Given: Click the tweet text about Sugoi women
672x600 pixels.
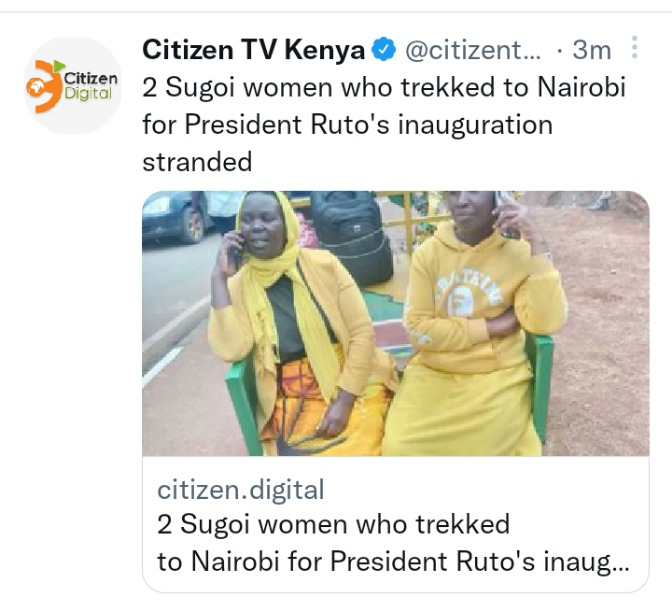Looking at the screenshot, I should (384, 124).
